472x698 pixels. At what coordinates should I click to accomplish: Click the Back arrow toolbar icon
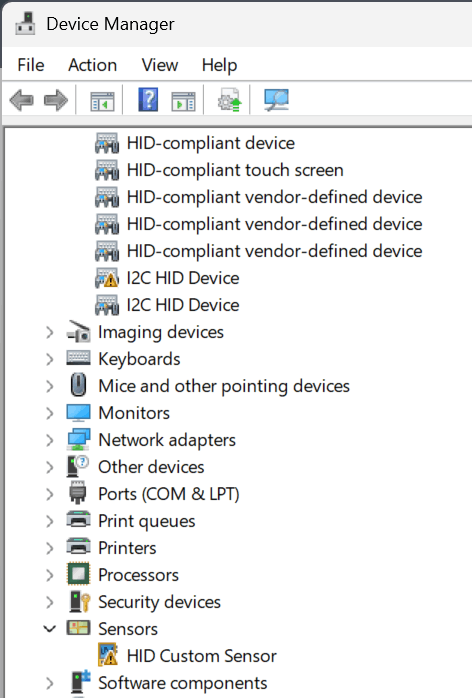click(x=21, y=100)
